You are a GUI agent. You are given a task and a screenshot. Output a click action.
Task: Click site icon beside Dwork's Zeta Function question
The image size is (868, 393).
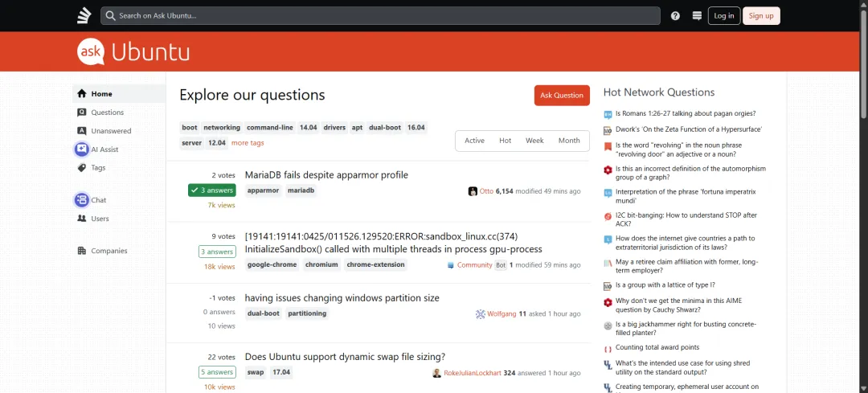coord(608,131)
